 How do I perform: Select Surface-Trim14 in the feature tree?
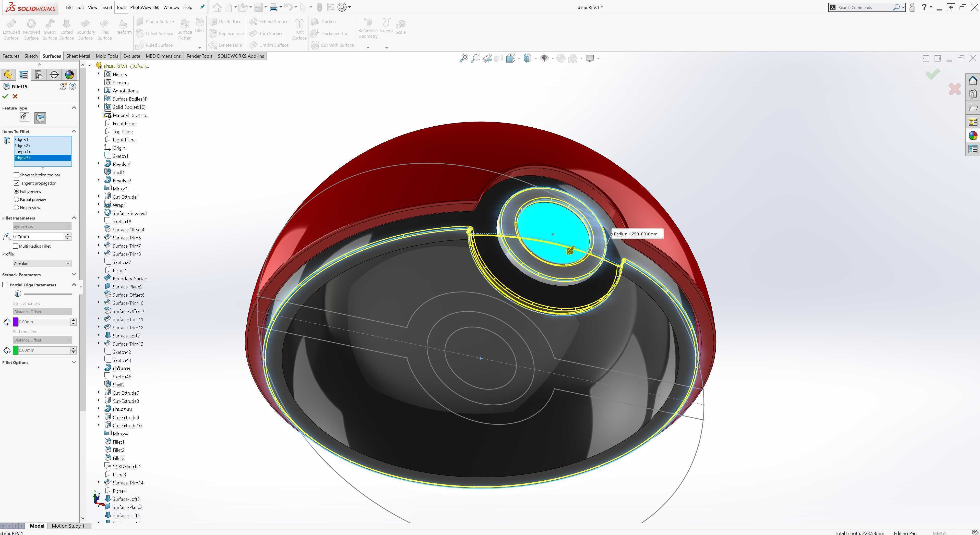[x=128, y=482]
